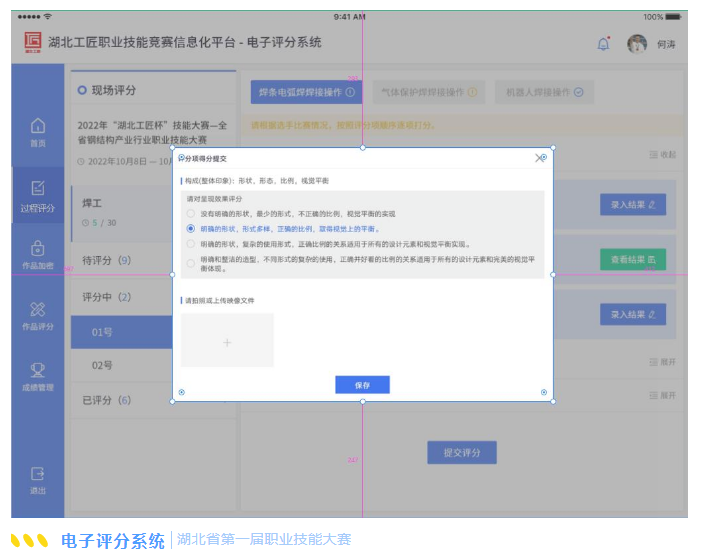Close the 分项得分提交 dialog
This screenshot has width=703, height=556.
538,158
